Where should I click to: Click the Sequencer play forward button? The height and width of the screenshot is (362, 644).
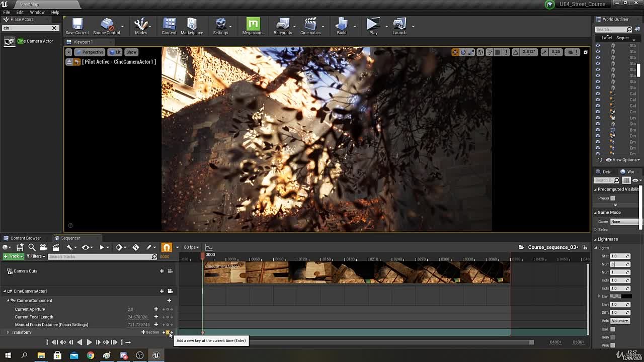[x=89, y=342]
